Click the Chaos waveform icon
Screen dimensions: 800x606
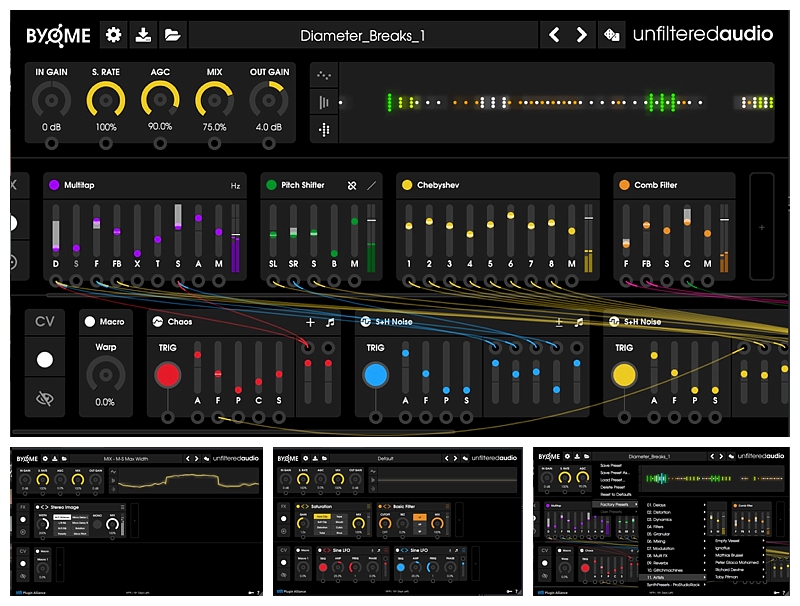(x=158, y=321)
